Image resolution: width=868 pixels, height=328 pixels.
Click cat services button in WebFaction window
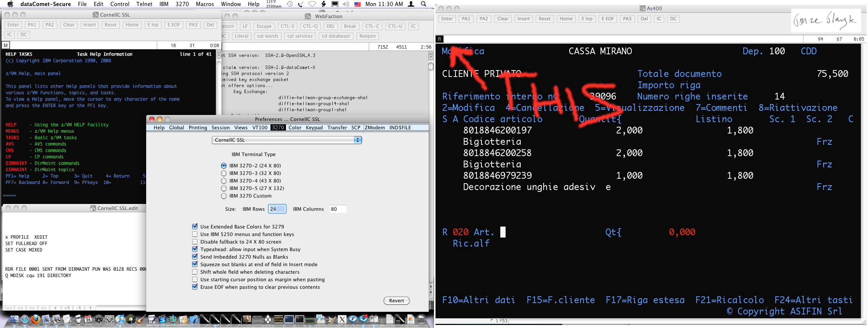pyautogui.click(x=300, y=36)
